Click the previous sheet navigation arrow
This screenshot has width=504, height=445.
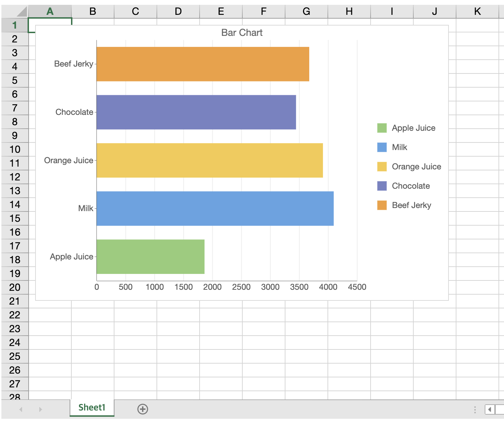tap(21, 409)
